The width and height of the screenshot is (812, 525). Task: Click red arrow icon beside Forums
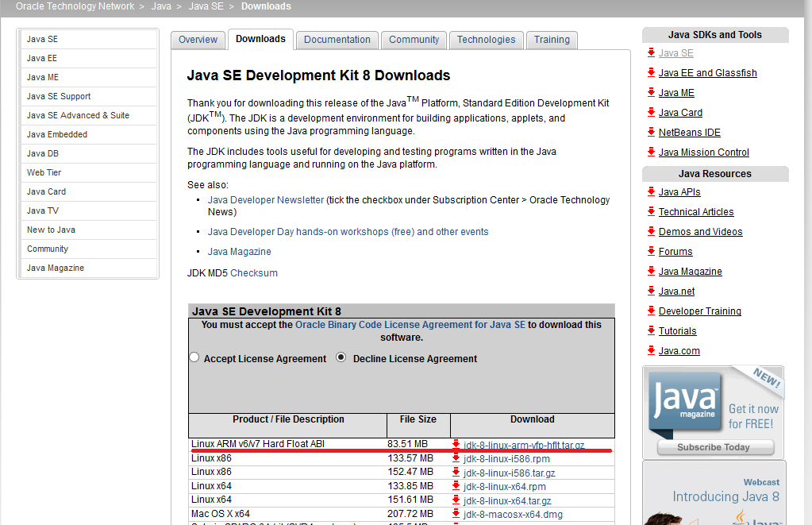652,251
